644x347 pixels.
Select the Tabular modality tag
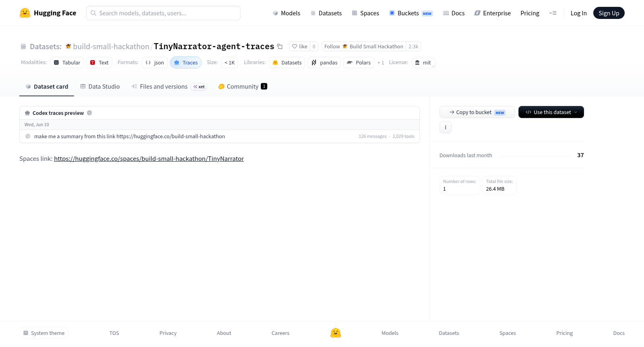point(67,62)
